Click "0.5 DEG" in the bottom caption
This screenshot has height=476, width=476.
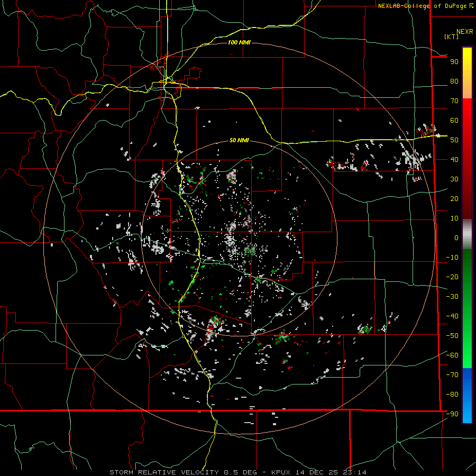[x=241, y=472]
